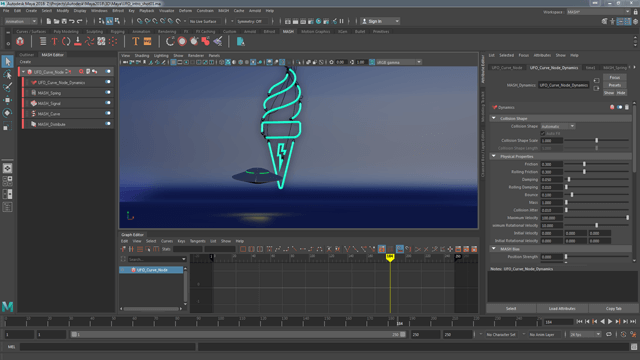Click the red Dynamics node icon
The image size is (640, 360).
pos(494,107)
